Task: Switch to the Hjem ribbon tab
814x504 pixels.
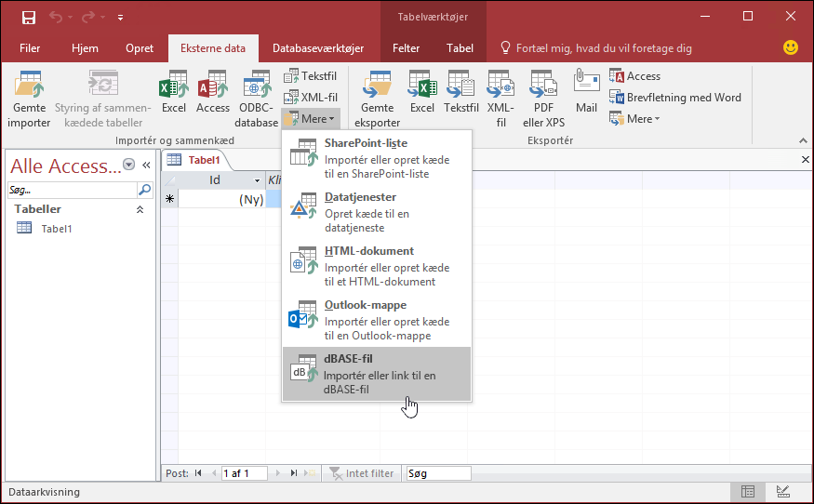Action: 85,48
